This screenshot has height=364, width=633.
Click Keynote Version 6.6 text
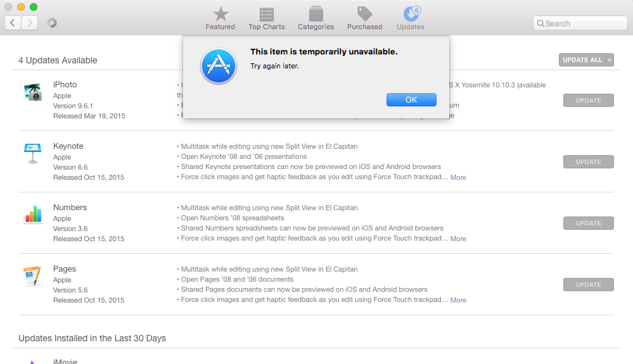pyautogui.click(x=70, y=167)
